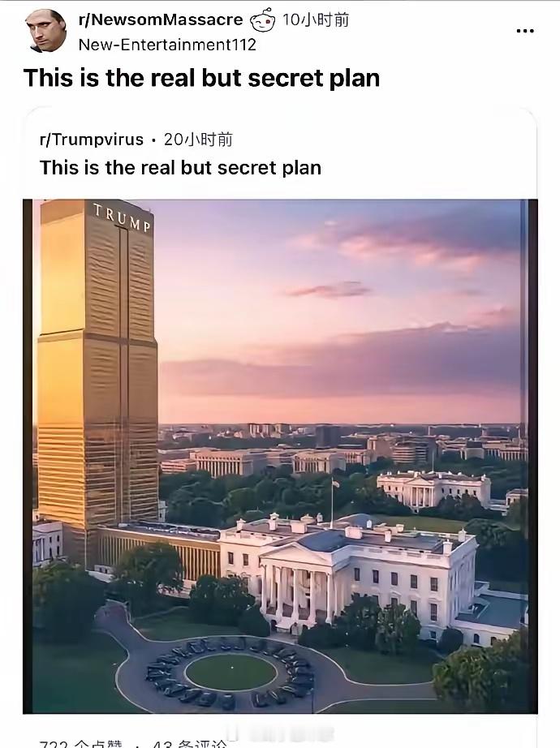Image resolution: width=560 pixels, height=748 pixels.
Task: Open the post title "This is the real but secret plan"
Action: (201, 78)
